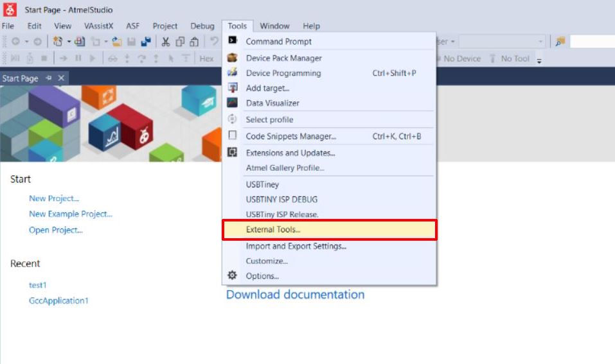This screenshot has height=364, width=615.
Task: Choose Atmel Gallery Profile...
Action: coord(329,168)
